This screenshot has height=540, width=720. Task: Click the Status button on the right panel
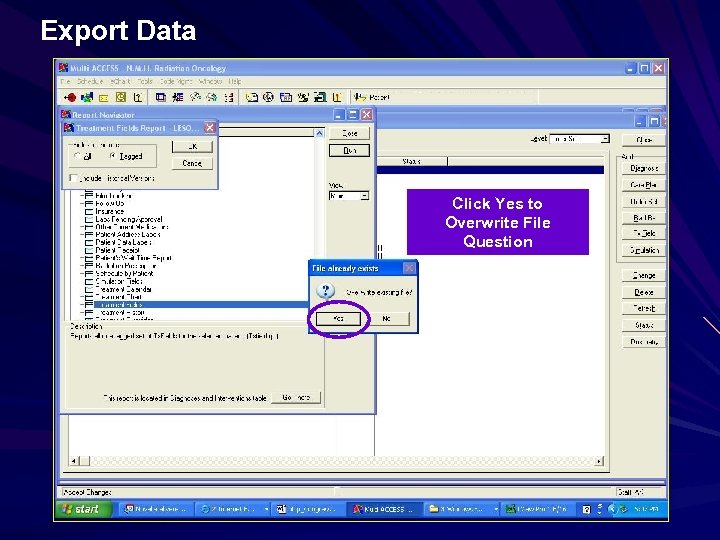click(644, 325)
